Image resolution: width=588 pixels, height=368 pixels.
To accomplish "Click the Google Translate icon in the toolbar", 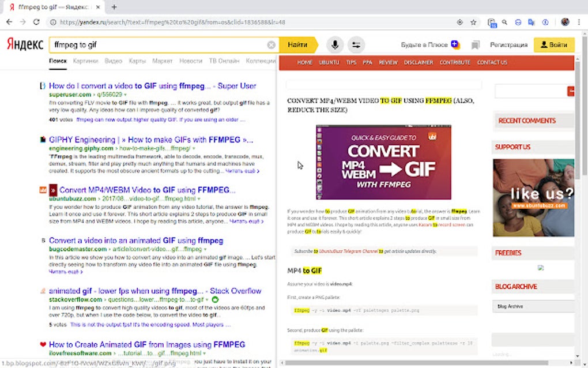I will pos(532,22).
